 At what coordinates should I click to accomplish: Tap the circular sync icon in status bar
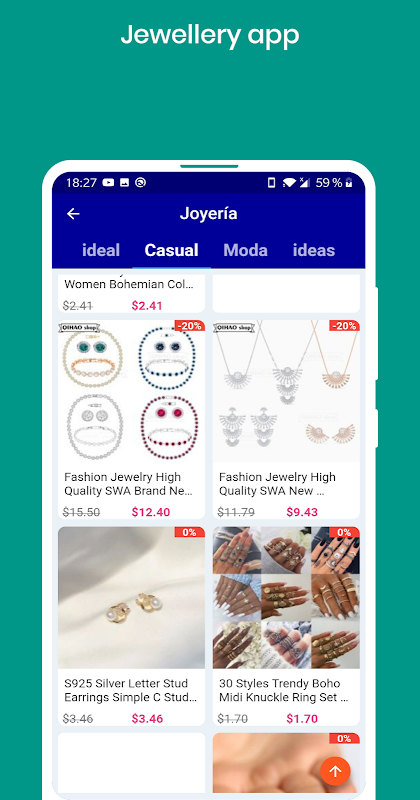click(140, 183)
